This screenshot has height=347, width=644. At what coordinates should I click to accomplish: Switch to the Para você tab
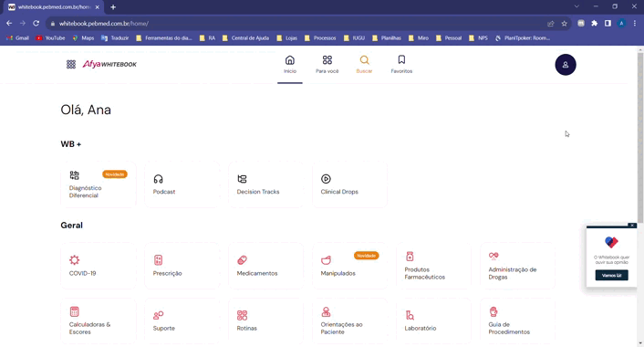pyautogui.click(x=327, y=65)
